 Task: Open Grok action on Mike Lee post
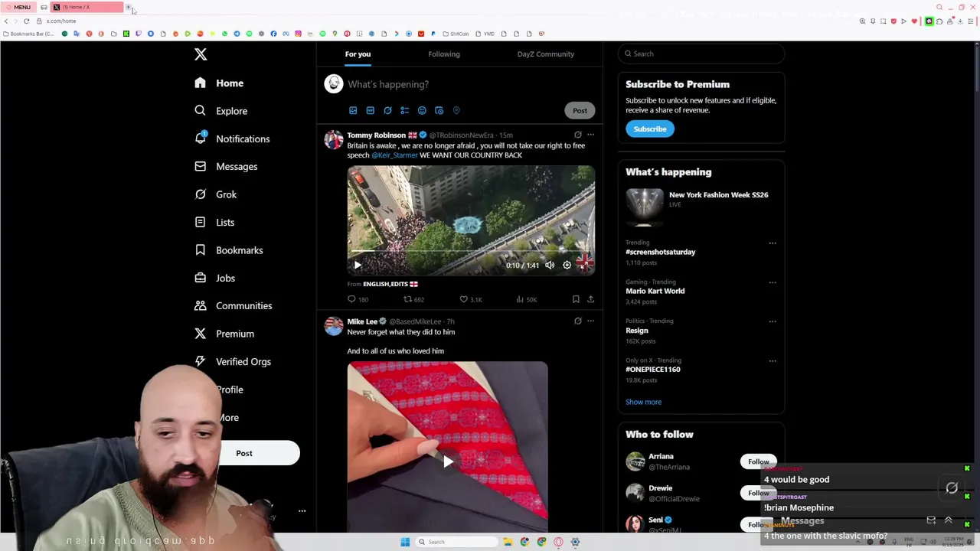point(578,321)
